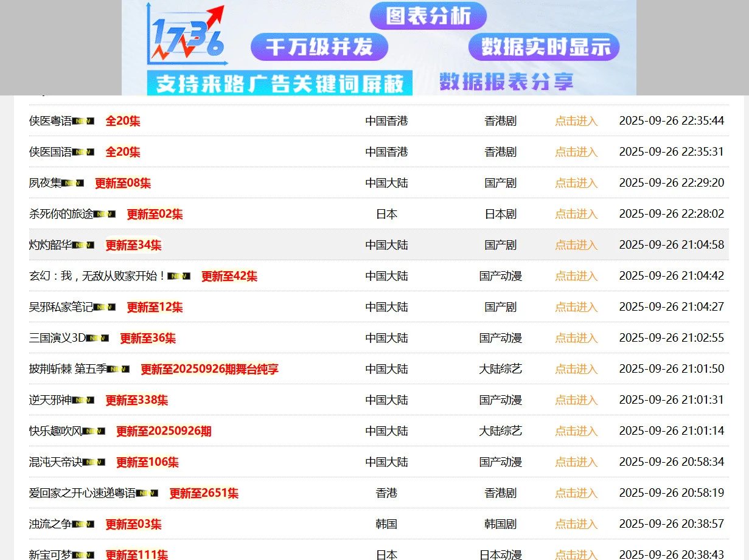Click the 千万级并发 banner button
The width and height of the screenshot is (749, 560).
click(319, 47)
